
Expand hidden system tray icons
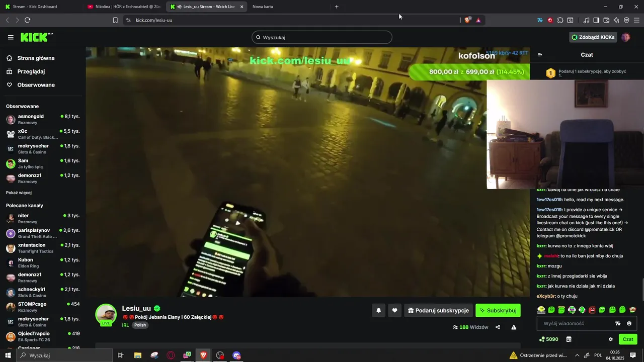click(x=577, y=355)
